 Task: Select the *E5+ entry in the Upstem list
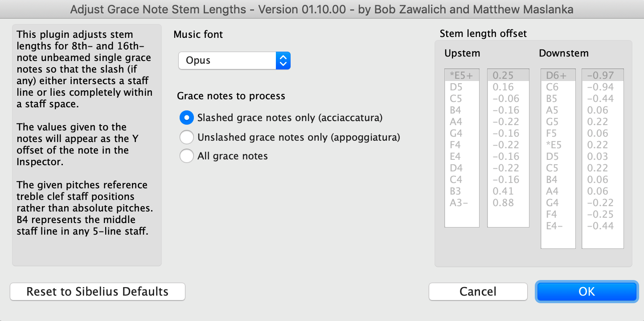(462, 75)
